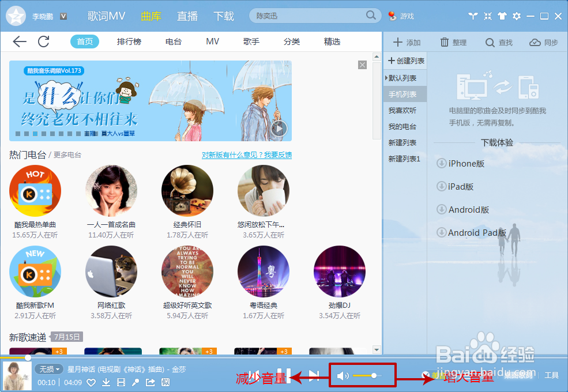Click the 整理 trash button

453,43
